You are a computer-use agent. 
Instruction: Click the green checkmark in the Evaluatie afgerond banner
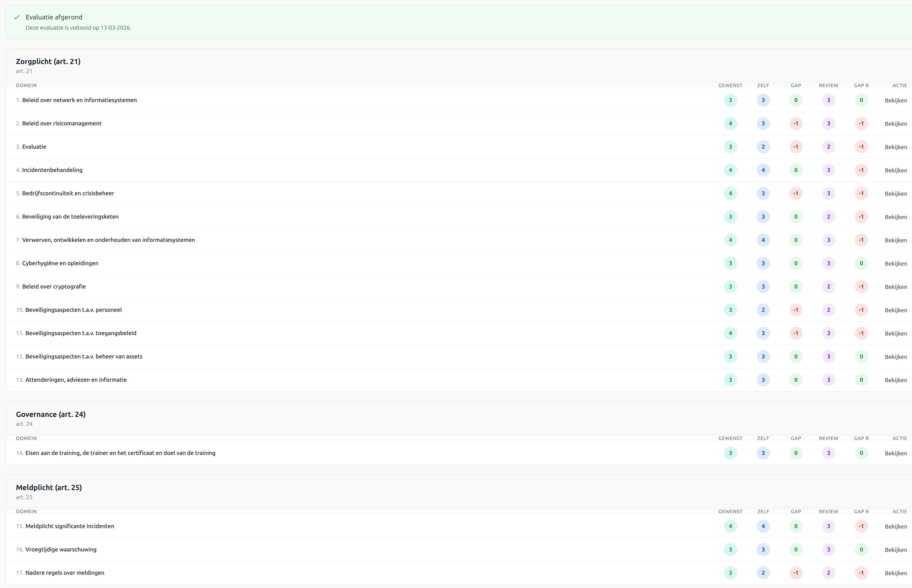click(x=17, y=17)
